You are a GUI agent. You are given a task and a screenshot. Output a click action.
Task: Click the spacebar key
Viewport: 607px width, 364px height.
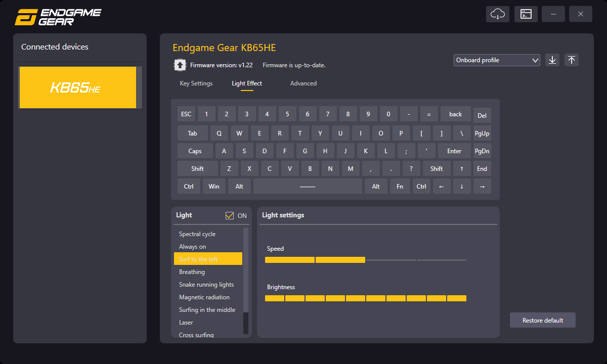[x=308, y=187]
